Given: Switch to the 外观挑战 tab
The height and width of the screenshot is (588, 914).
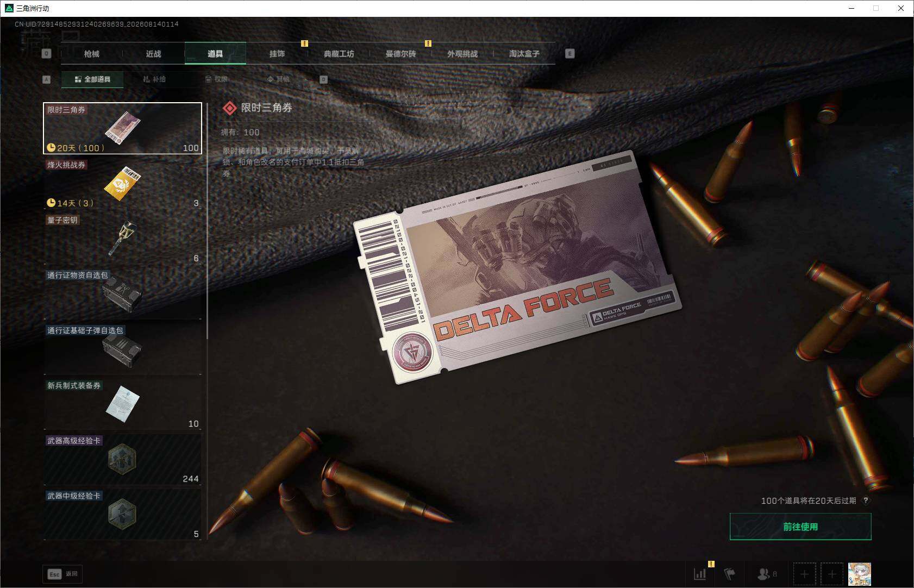Looking at the screenshot, I should click(x=462, y=54).
